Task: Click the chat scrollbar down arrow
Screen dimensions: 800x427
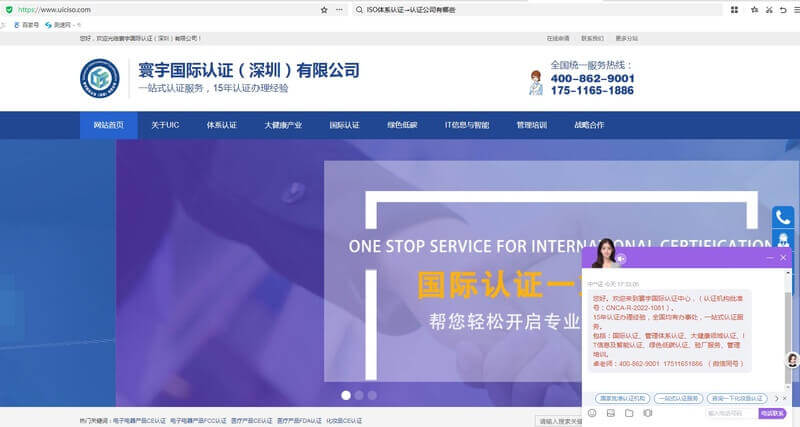Action: [x=789, y=388]
